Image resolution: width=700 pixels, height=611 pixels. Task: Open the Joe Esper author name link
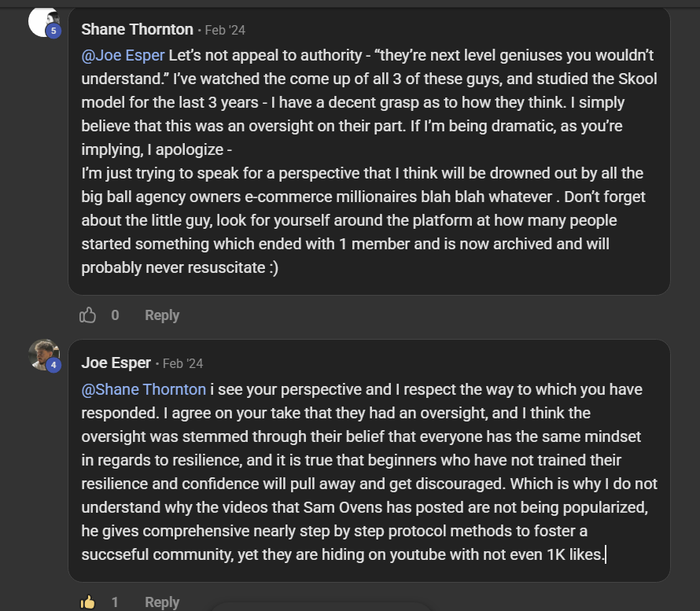click(116, 363)
